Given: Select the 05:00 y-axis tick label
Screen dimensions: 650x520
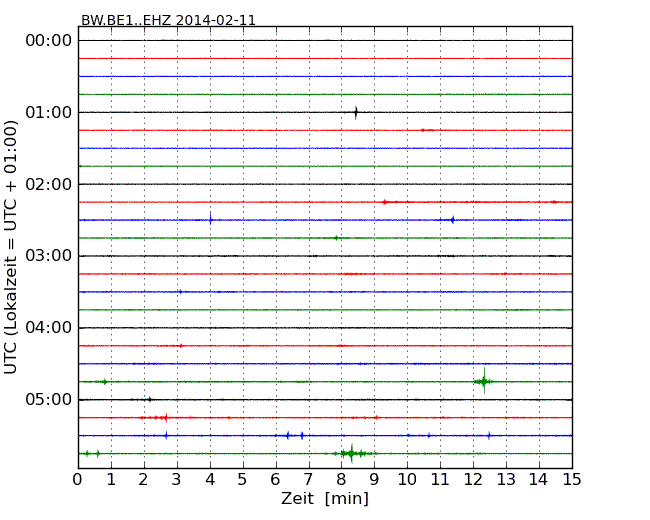Looking at the screenshot, I should tap(49, 399).
